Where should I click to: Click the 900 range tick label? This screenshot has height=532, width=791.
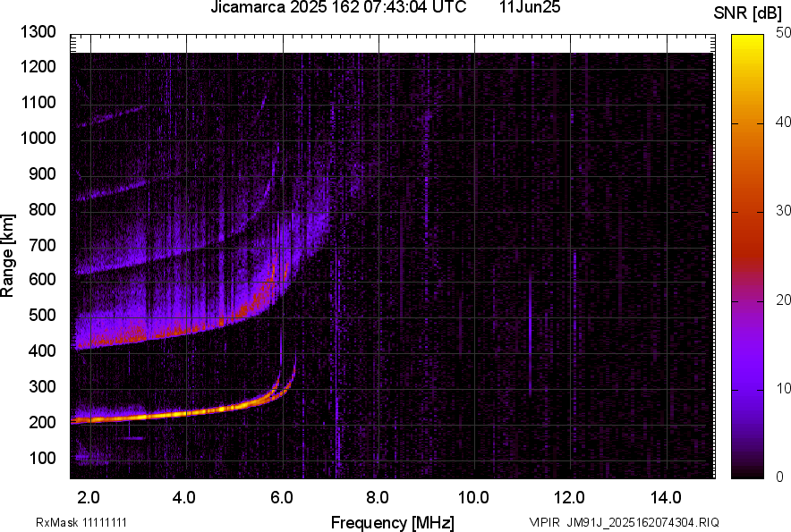pyautogui.click(x=42, y=173)
